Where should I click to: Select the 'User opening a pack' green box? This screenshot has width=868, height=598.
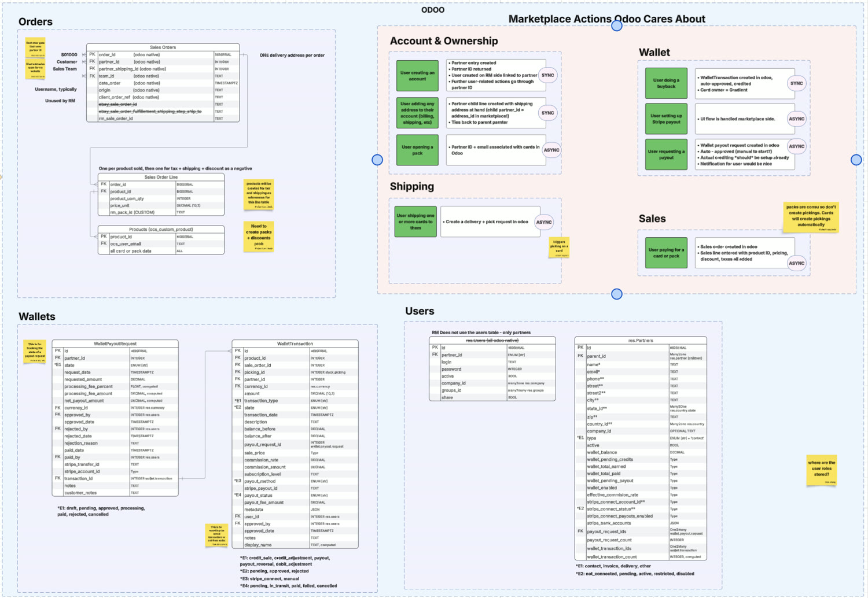pyautogui.click(x=417, y=150)
